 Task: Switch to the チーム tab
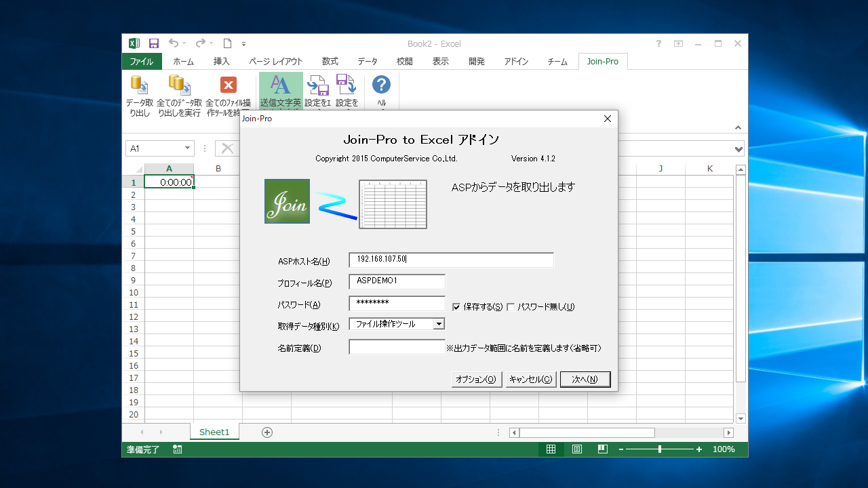[x=557, y=61]
